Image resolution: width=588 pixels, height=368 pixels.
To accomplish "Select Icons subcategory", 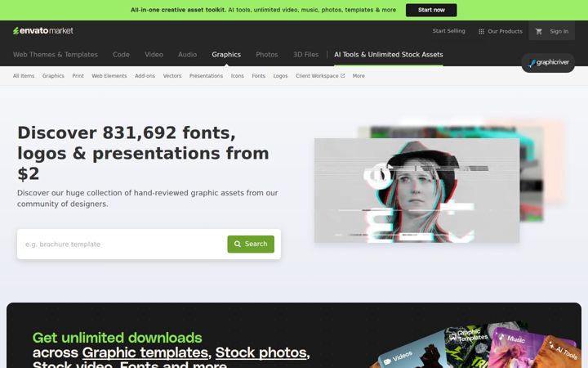I will point(238,76).
